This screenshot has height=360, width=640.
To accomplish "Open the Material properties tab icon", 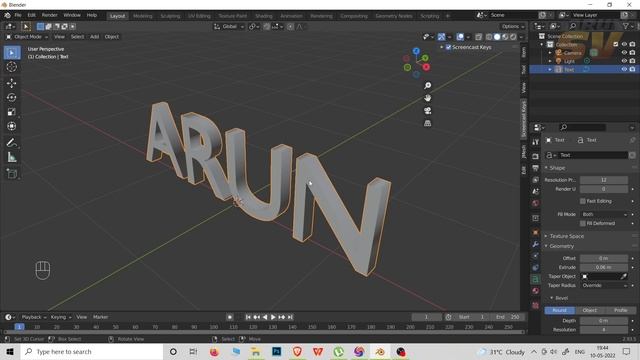I will tap(536, 291).
